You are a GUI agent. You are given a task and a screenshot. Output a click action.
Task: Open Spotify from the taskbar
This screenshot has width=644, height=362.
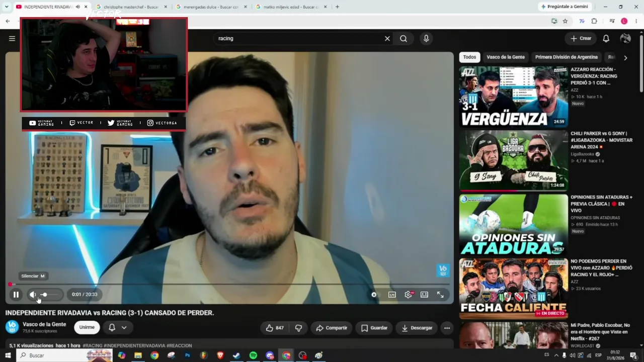(253, 355)
